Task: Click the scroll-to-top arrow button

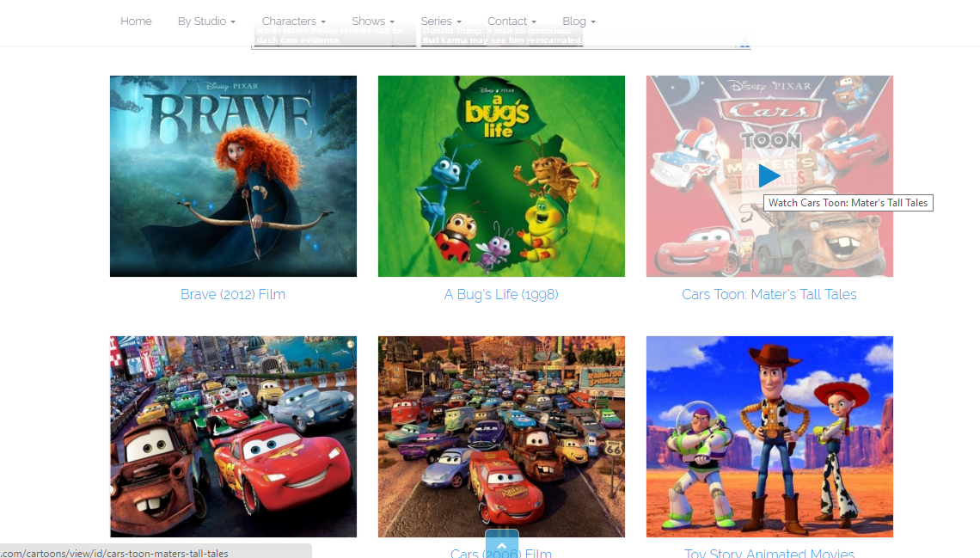Action: [x=502, y=544]
